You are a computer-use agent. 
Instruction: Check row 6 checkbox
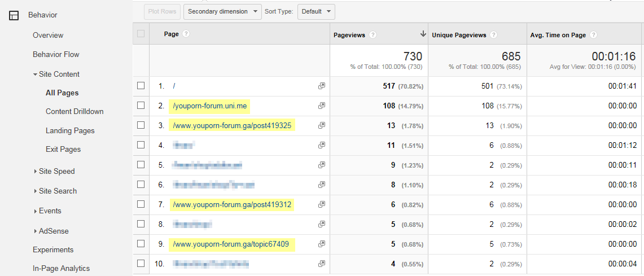[141, 184]
